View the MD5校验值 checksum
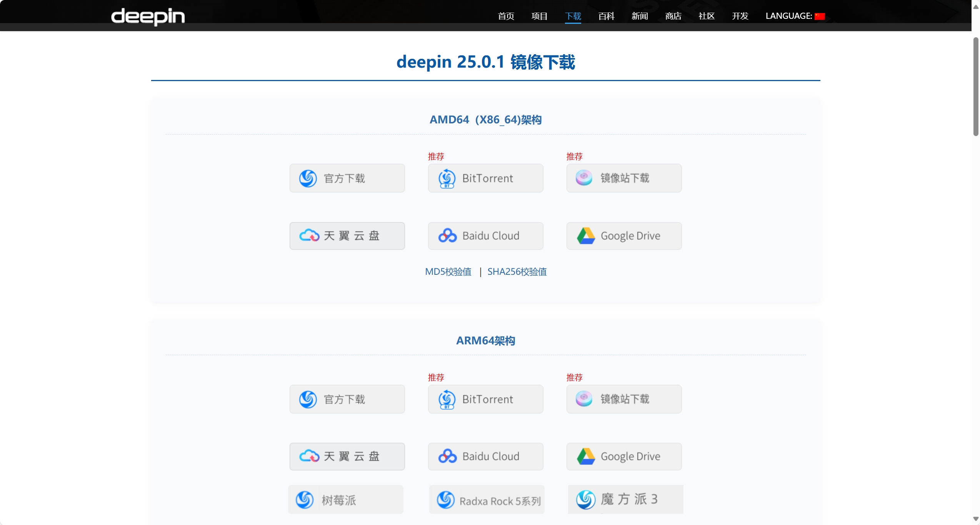 point(448,271)
